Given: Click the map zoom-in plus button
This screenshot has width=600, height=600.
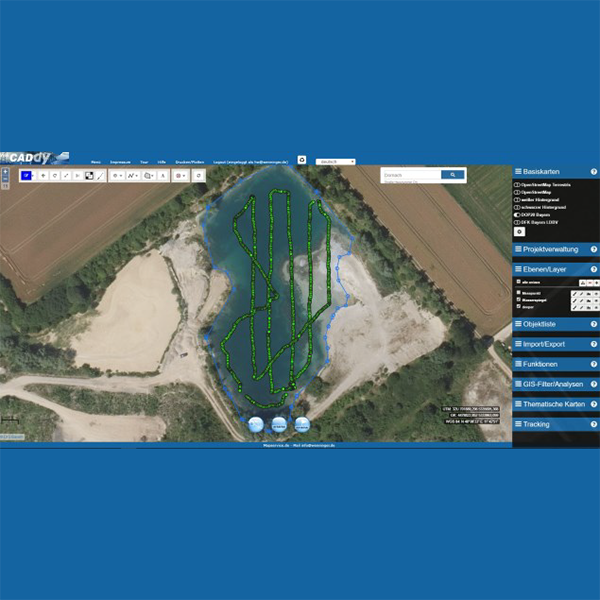Looking at the screenshot, I should tap(5, 172).
